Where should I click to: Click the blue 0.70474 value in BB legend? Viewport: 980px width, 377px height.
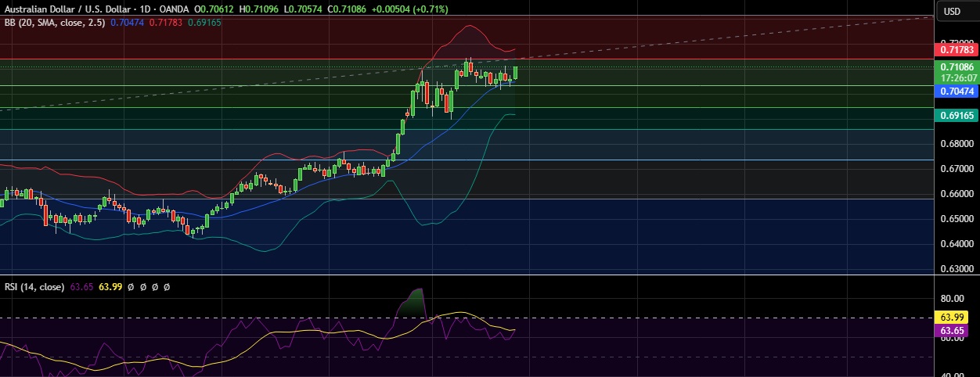(128, 23)
